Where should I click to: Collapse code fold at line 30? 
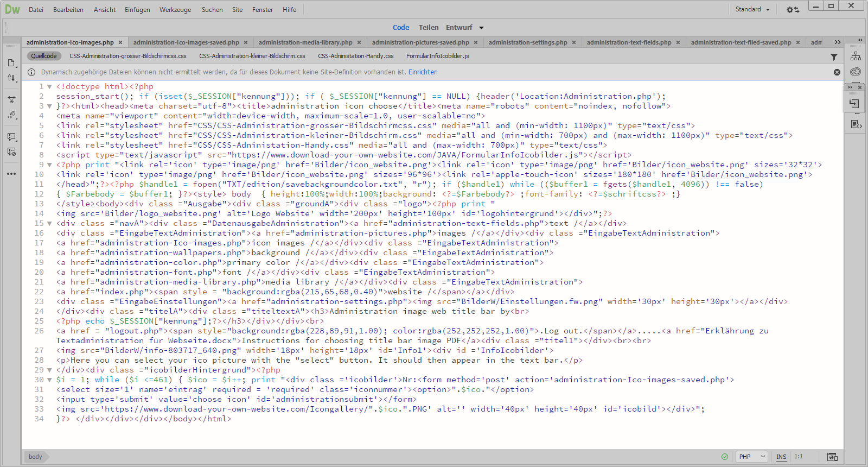[x=49, y=380]
